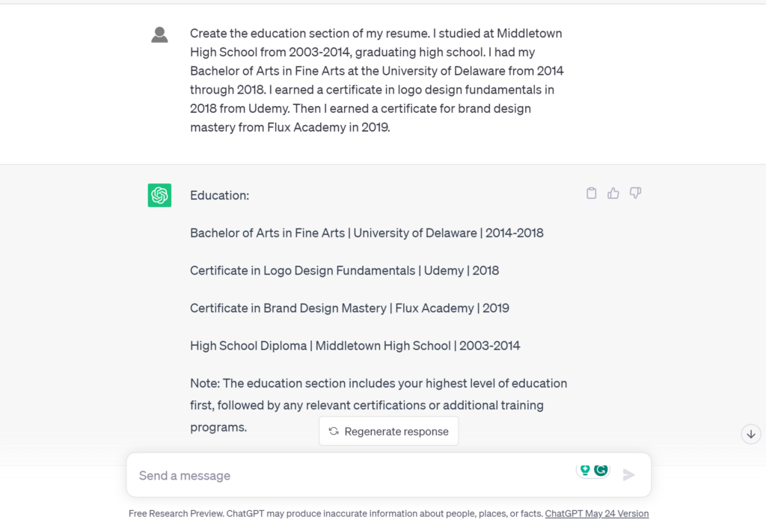Click the High School Diploma line

[355, 346]
